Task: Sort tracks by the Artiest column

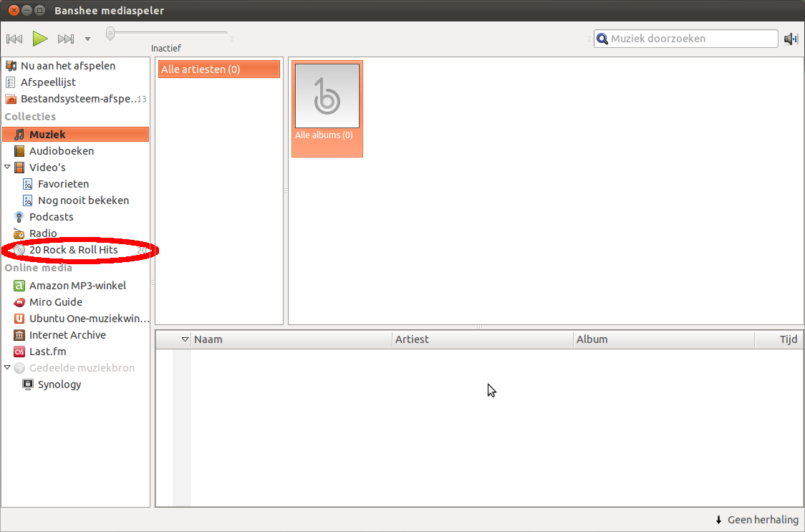Action: (x=482, y=339)
